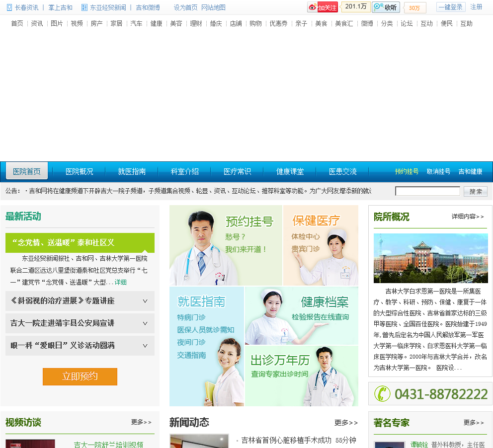Open 交通指南 link
This screenshot has width=493, height=448.
coord(191,355)
